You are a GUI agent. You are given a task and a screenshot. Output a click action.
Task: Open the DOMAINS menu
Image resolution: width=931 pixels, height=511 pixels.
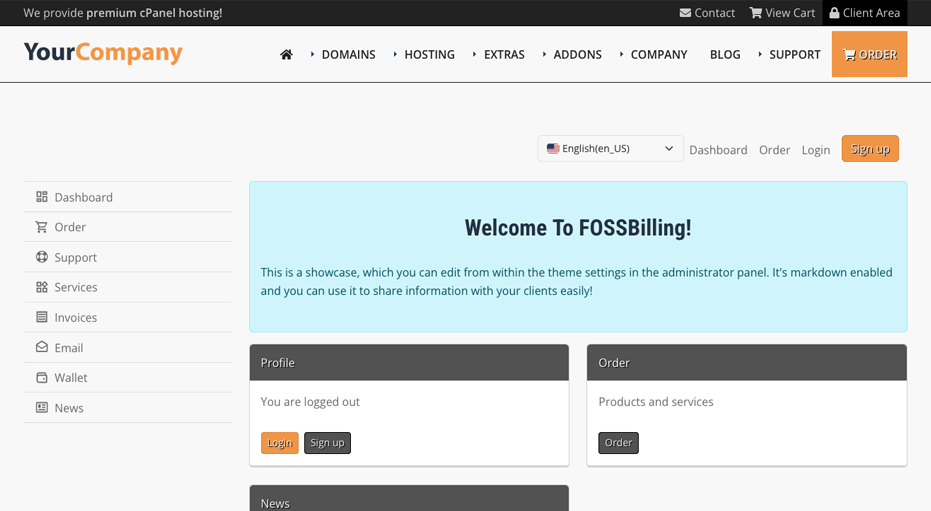(x=349, y=55)
